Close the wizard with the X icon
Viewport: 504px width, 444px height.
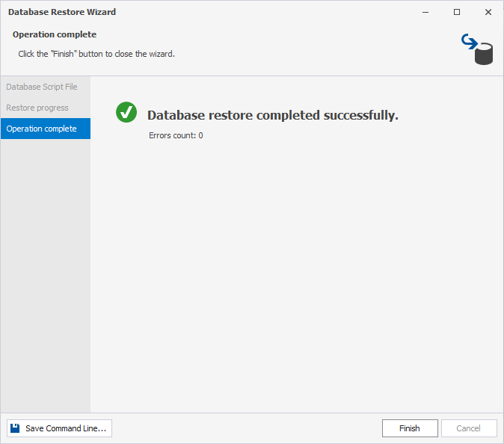click(488, 12)
